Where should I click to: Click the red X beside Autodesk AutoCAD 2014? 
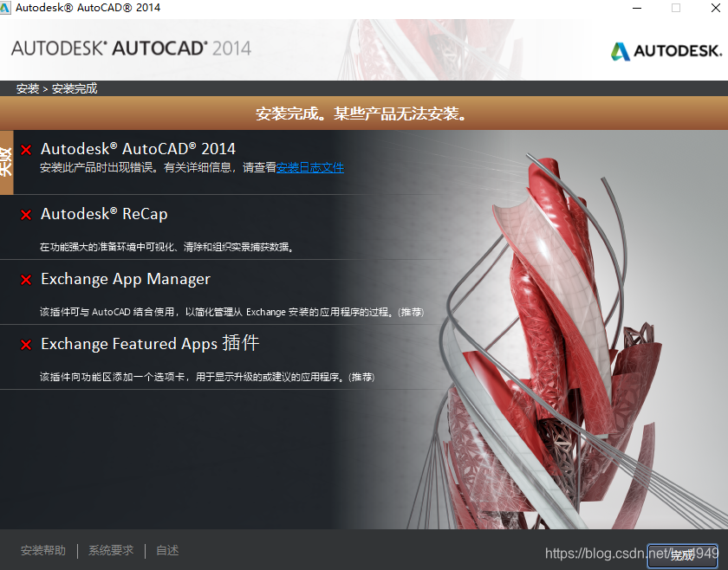[26, 150]
